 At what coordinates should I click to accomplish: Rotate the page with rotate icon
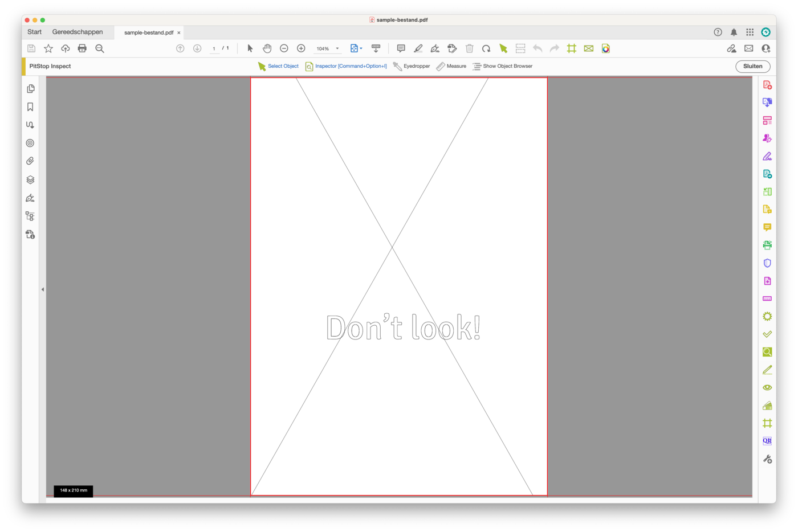point(486,49)
